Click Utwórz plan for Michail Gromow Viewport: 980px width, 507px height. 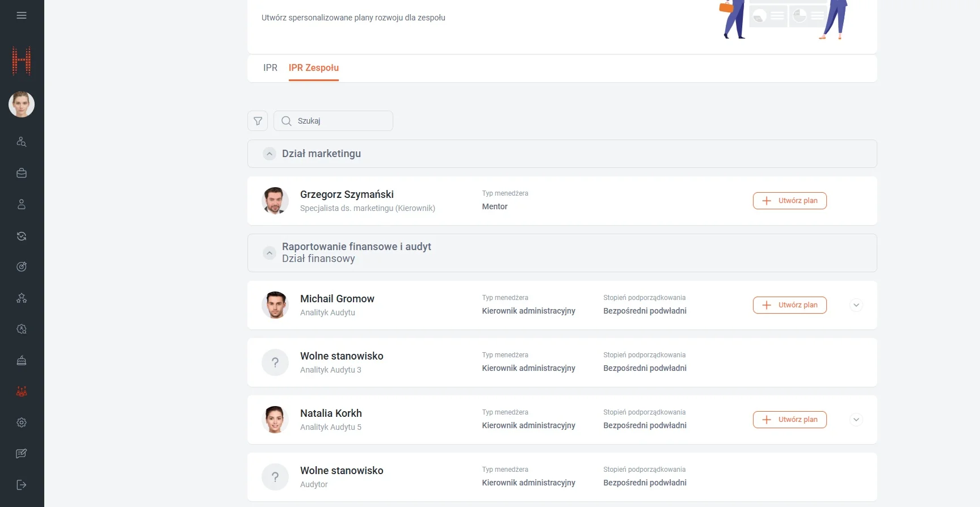coord(789,305)
